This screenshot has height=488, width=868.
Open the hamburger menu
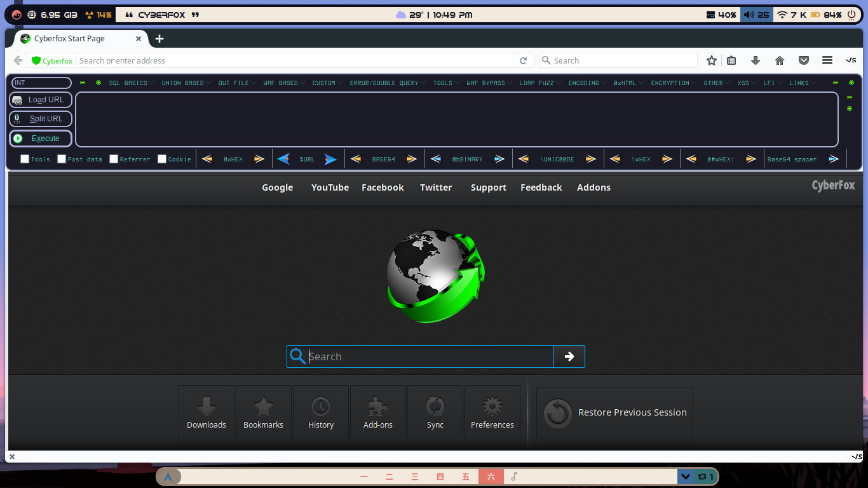tap(827, 60)
